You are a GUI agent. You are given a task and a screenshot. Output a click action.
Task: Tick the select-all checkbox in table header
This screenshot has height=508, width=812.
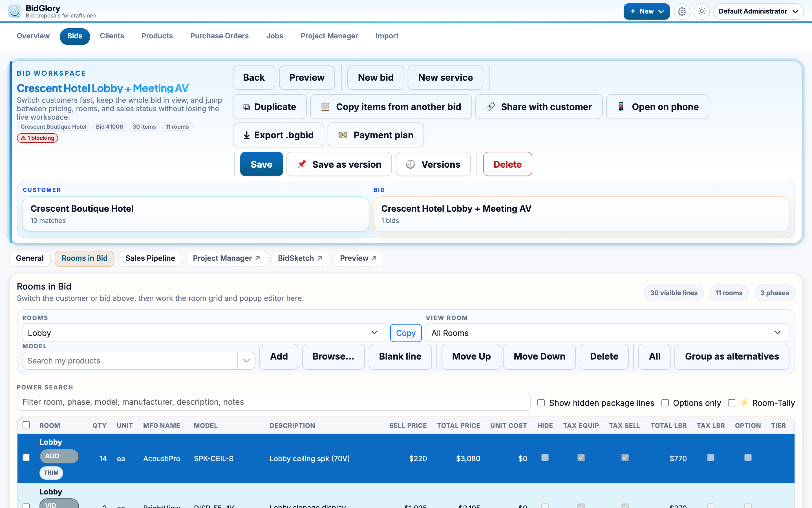26,425
